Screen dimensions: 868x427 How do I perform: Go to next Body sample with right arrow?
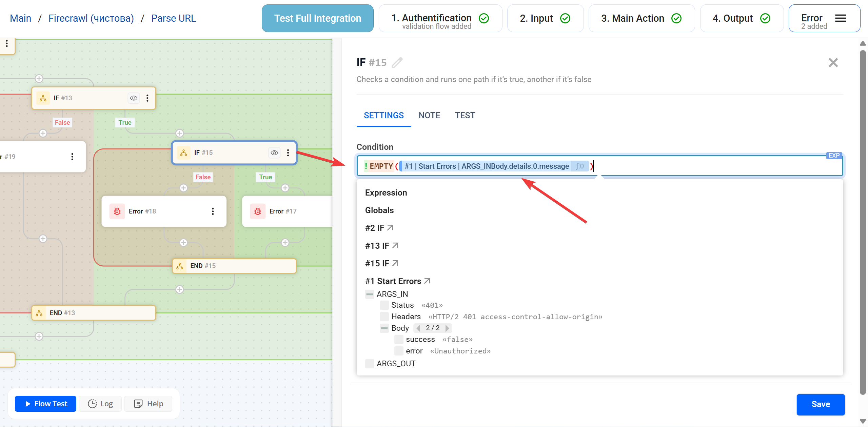[447, 328]
